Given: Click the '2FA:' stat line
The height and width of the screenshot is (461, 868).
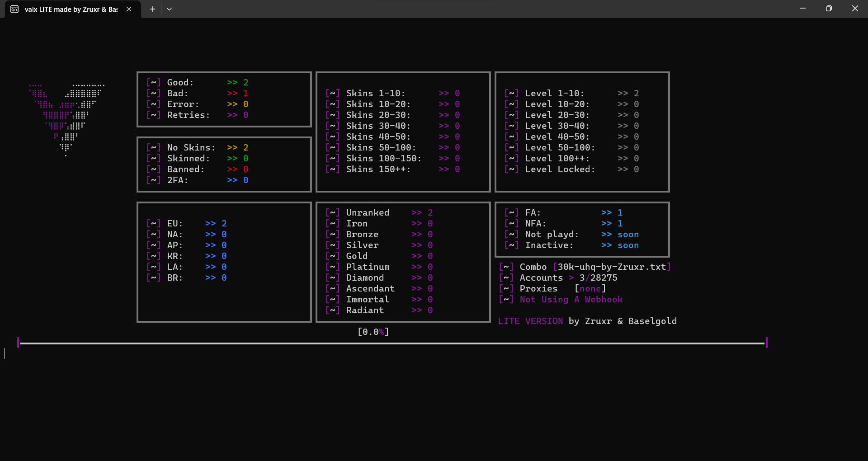Looking at the screenshot, I should click(197, 180).
